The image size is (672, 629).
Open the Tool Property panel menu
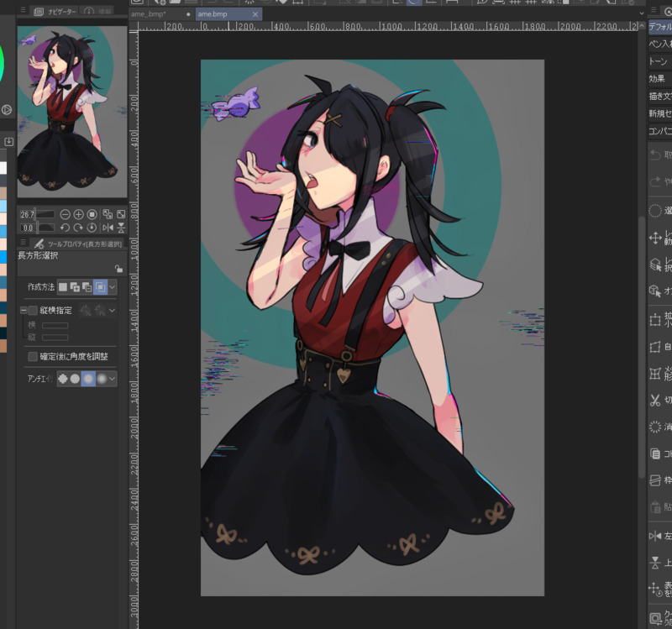24,243
